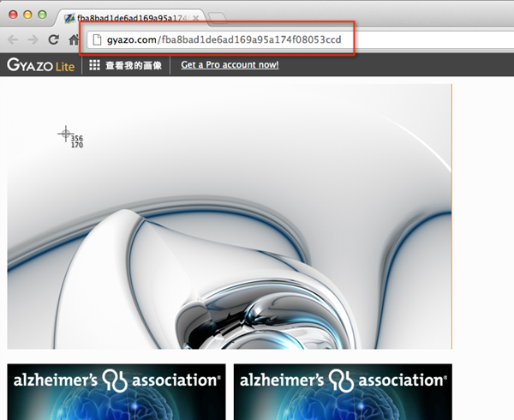The image size is (514, 420).
Task: Reload the page with the refresh icon
Action: coord(53,39)
